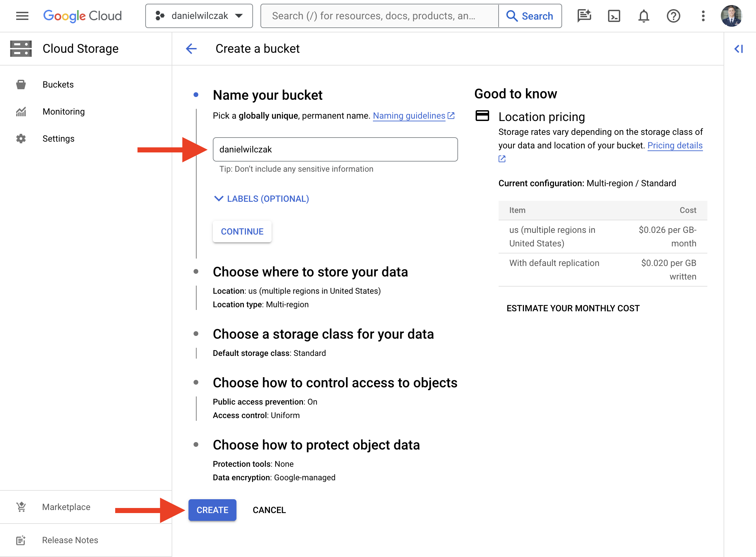Click the external link icon under Pricing details
The width and height of the screenshot is (756, 557).
pos(502,159)
